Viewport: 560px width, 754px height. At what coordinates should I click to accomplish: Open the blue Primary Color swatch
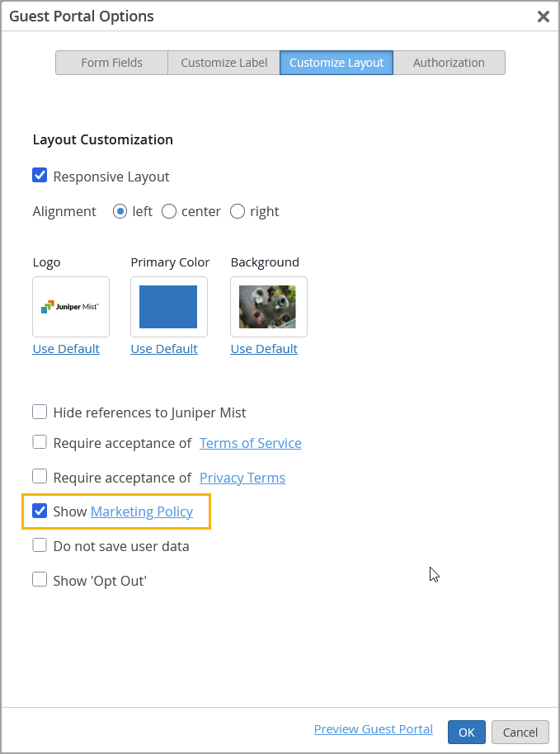168,307
